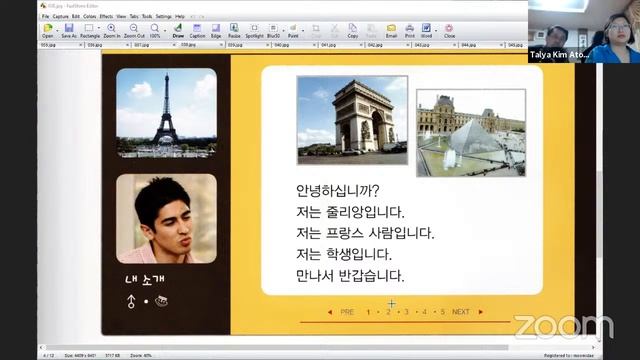Apply the Blur effect
Viewport: 640px width, 360px height.
pyautogui.click(x=273, y=28)
